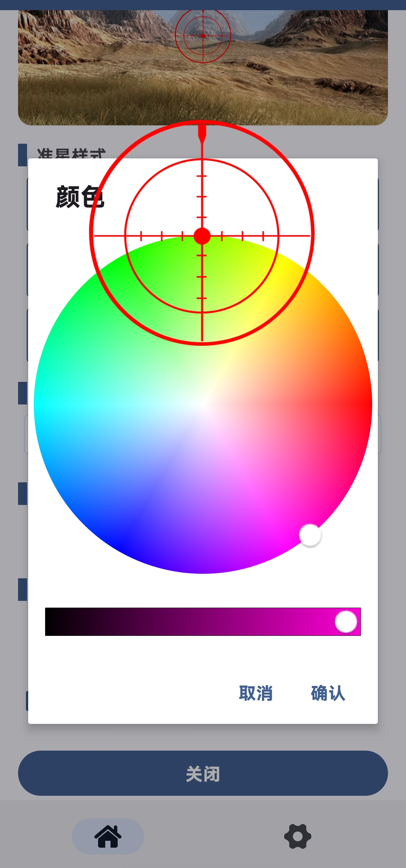The width and height of the screenshot is (406, 868).
Task: Tap the white selector handle on color wheel
Action: click(310, 535)
